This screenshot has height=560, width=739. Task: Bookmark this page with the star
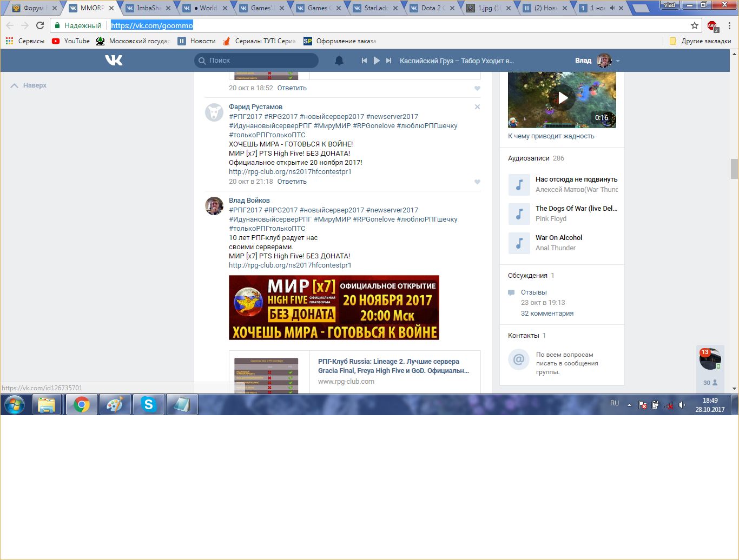[695, 25]
